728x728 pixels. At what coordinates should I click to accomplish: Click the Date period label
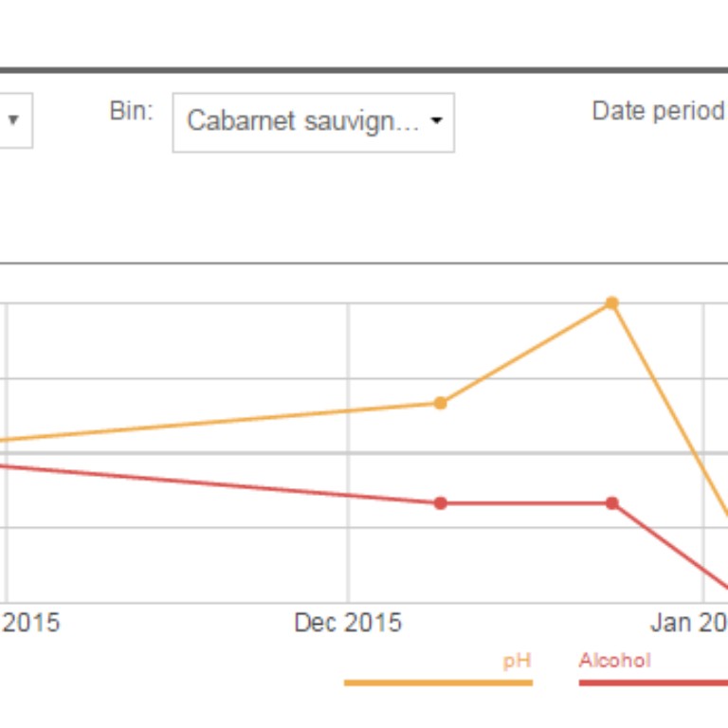(660, 112)
